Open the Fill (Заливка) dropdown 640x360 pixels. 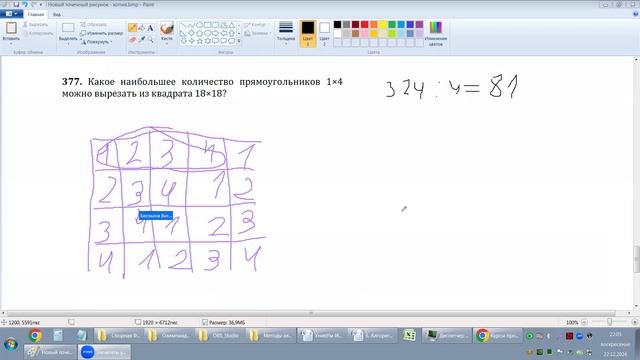(258, 33)
